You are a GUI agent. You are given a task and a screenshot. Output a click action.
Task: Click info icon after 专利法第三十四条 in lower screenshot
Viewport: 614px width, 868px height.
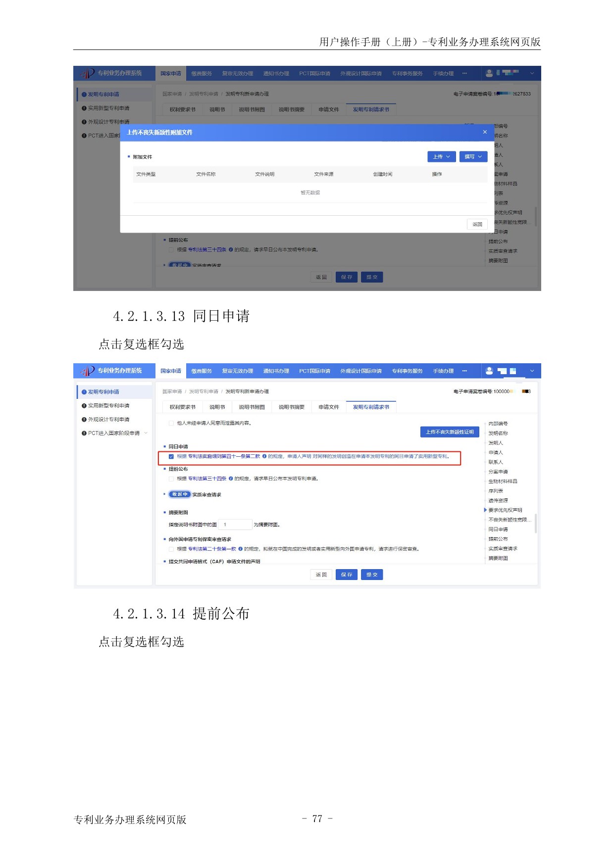[231, 479]
